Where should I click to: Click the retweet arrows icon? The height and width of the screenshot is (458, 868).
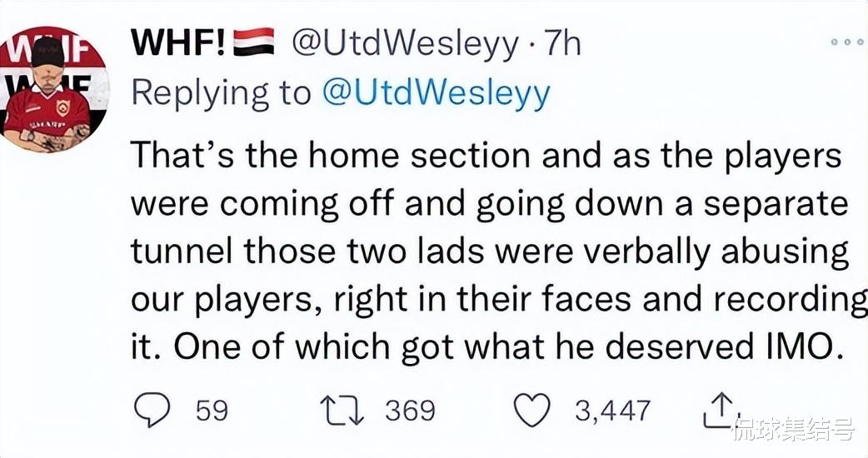[342, 411]
